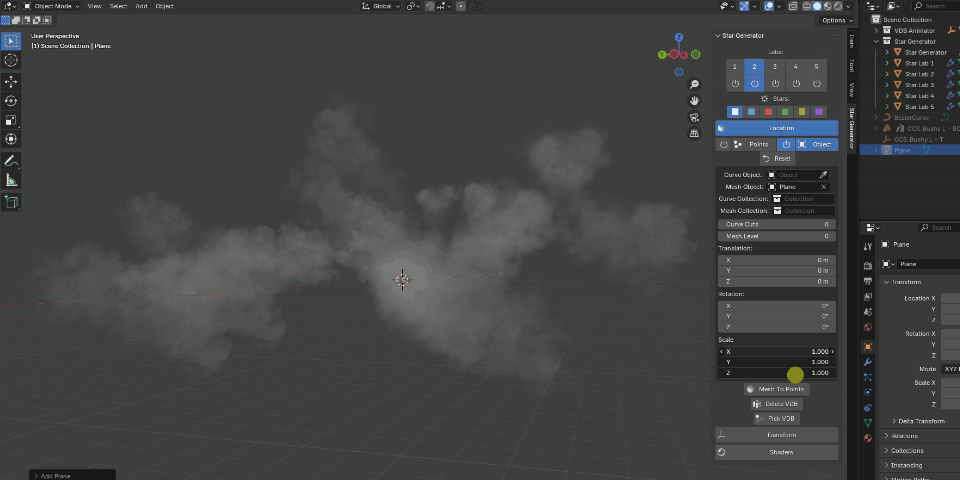Clear the Mesh Object Plane field
Viewport: 960px width, 480px height.
[823, 187]
